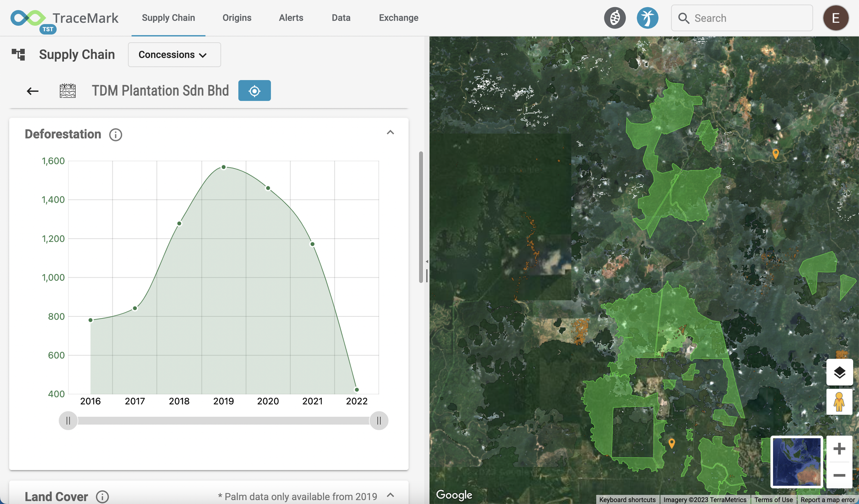Click Report a map error
This screenshot has height=504, width=859.
point(828,500)
